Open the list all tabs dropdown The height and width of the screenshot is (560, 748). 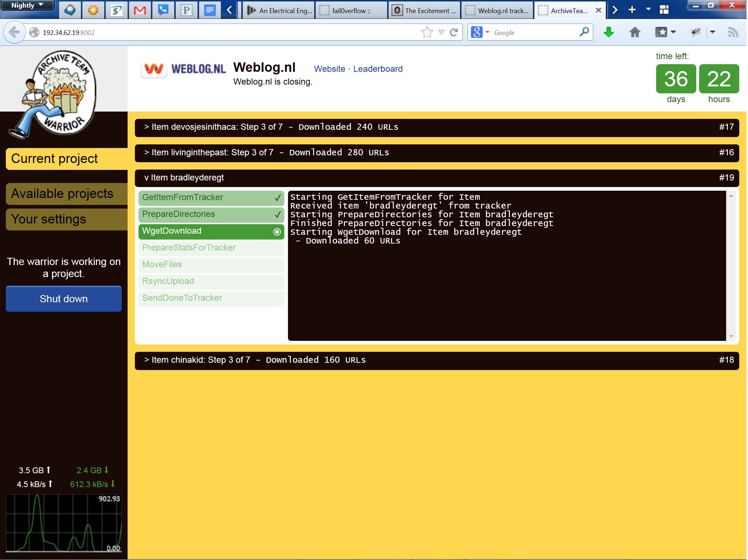[648, 9]
